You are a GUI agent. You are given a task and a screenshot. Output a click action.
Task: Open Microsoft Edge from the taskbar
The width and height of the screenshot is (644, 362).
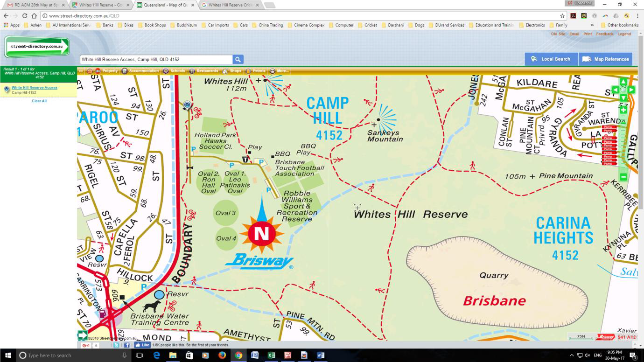click(156, 355)
